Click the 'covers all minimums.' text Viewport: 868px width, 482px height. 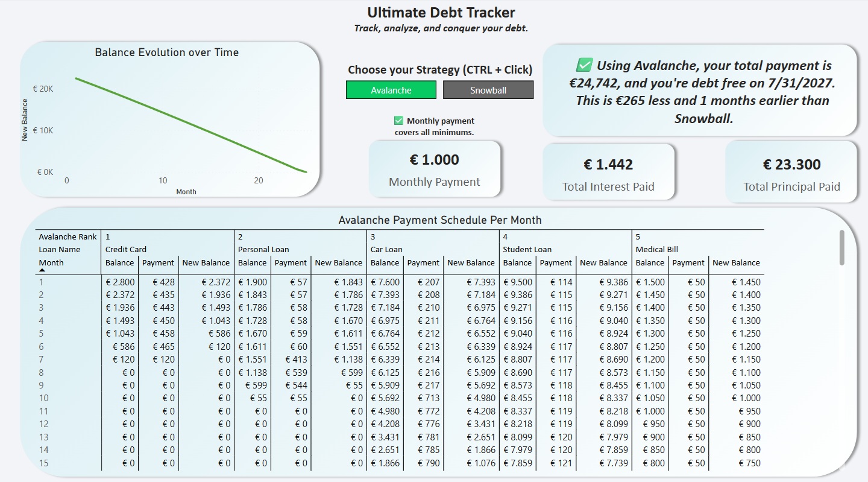click(x=434, y=132)
